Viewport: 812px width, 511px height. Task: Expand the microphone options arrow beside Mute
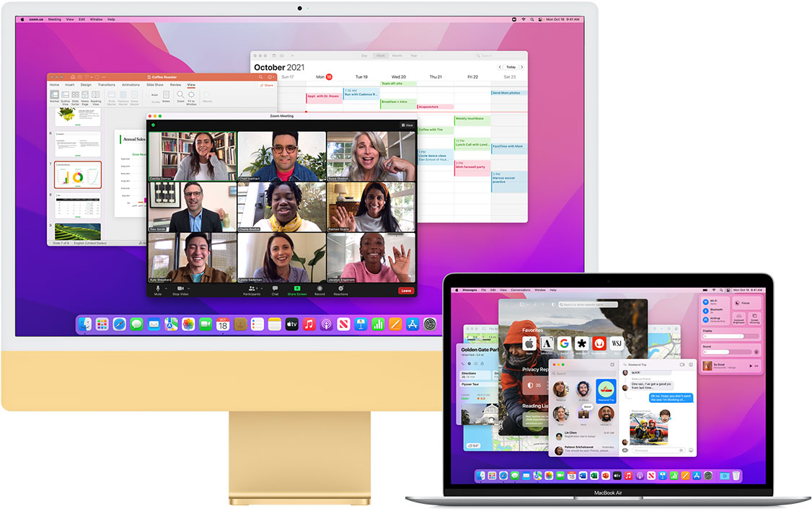tap(164, 288)
